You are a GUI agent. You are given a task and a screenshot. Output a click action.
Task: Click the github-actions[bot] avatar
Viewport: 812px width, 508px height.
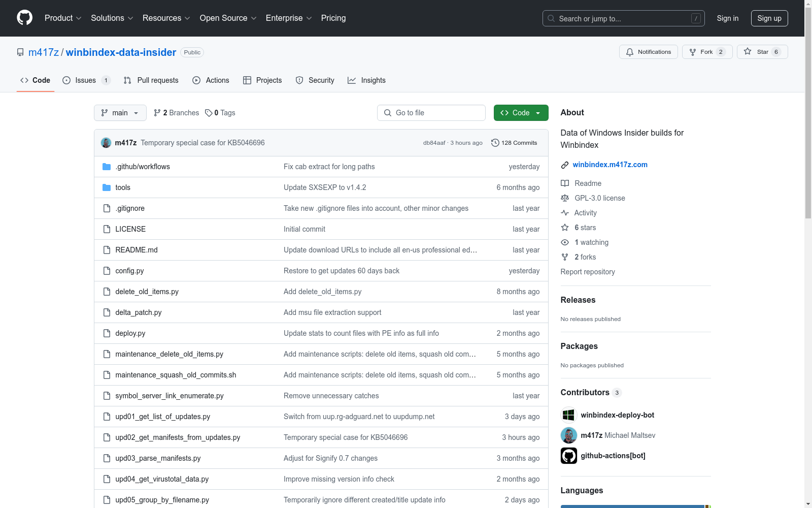click(x=569, y=456)
